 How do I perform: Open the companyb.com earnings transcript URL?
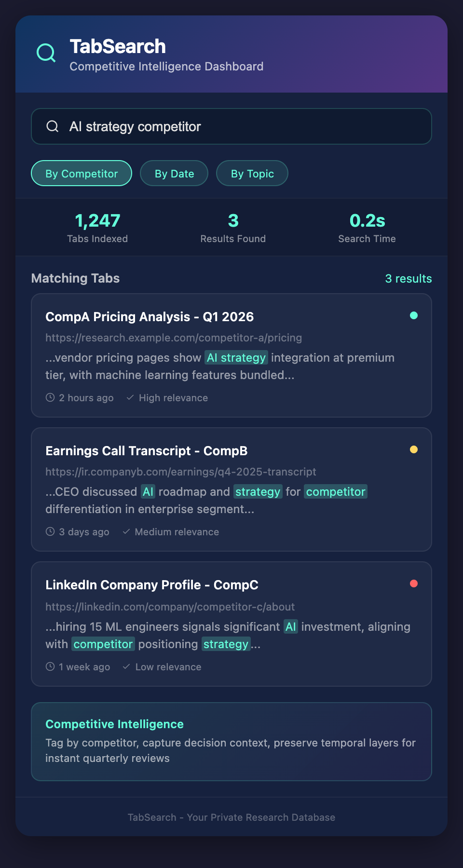coord(181,472)
